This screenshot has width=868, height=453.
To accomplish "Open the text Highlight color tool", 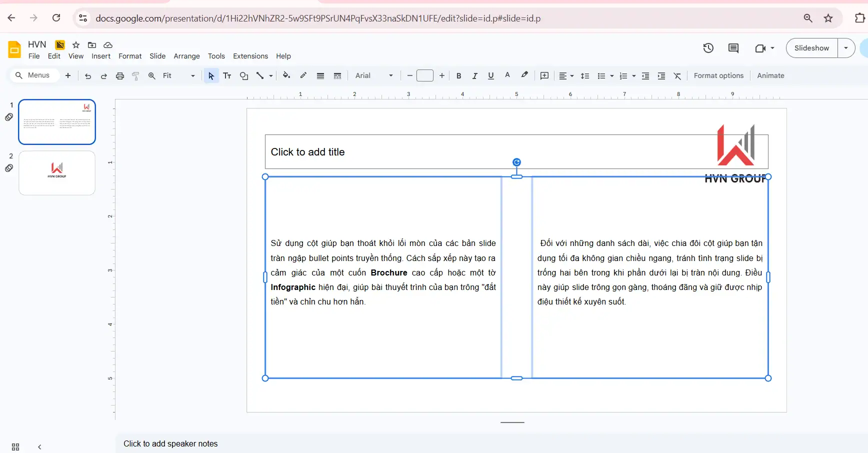I will [524, 75].
